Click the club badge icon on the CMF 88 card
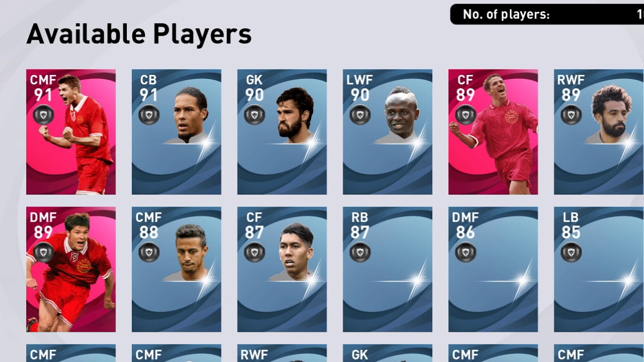Screen dimensions: 644x362 (x=149, y=252)
